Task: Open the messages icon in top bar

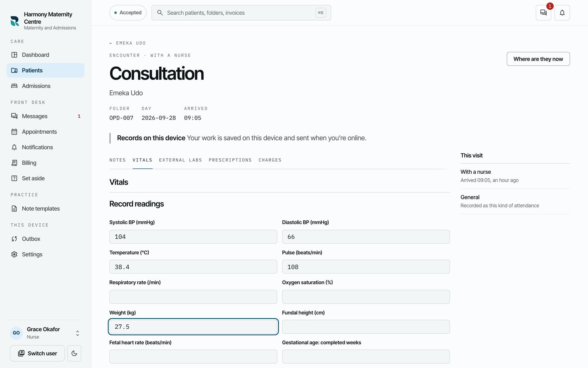Action: point(543,13)
